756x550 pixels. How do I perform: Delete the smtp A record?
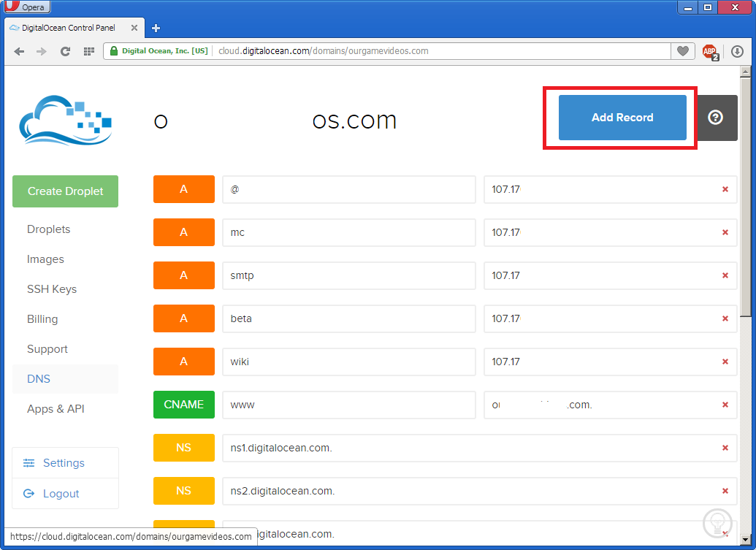click(x=725, y=275)
